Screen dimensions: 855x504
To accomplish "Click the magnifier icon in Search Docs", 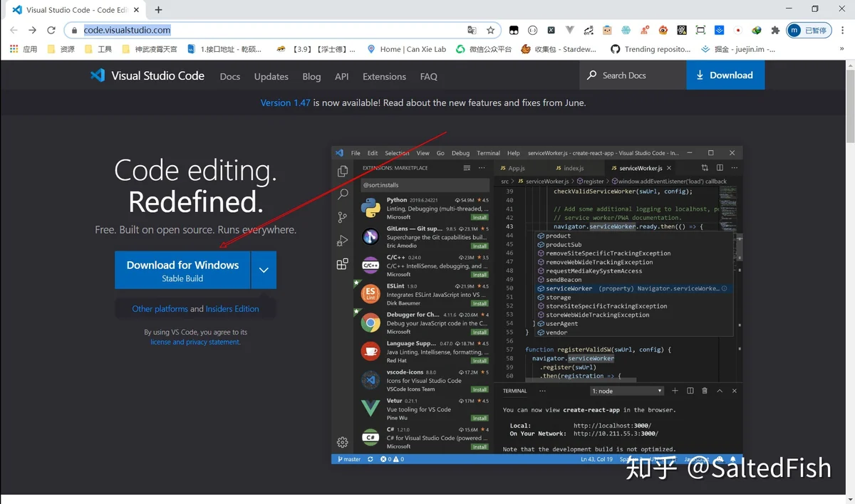I will (x=592, y=75).
